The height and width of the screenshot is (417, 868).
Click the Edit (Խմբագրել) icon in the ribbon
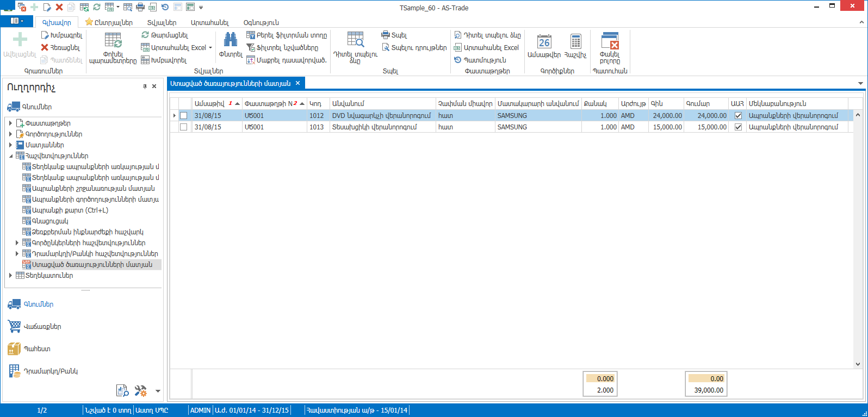click(45, 35)
